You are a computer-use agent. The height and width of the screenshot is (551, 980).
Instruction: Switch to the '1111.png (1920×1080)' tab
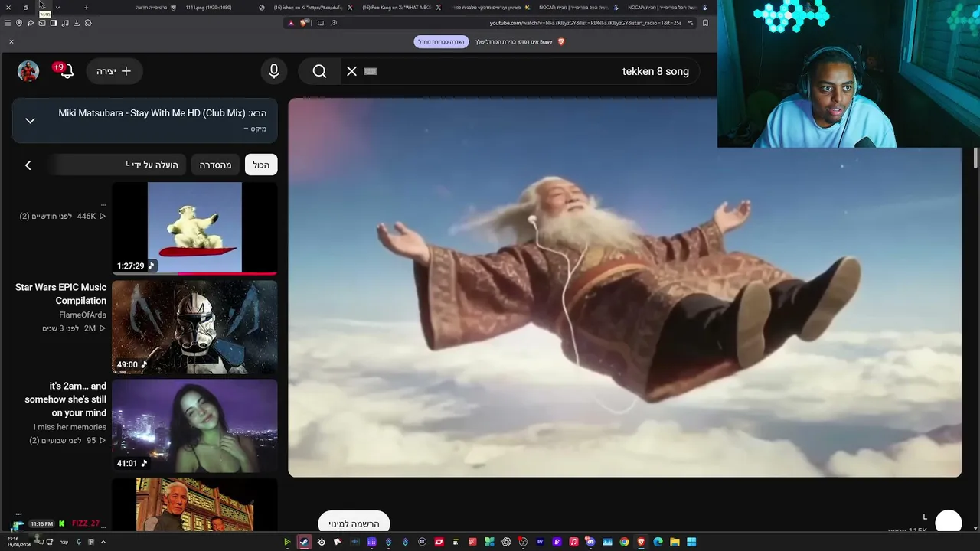(208, 8)
